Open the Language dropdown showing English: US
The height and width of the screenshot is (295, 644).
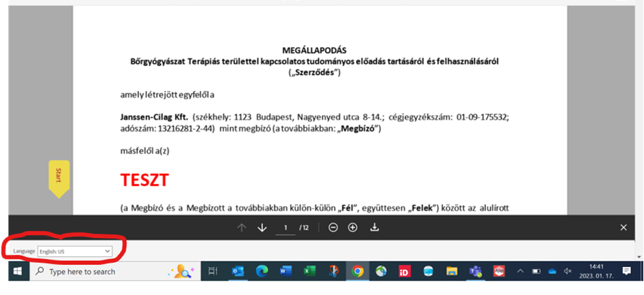pyautogui.click(x=75, y=251)
